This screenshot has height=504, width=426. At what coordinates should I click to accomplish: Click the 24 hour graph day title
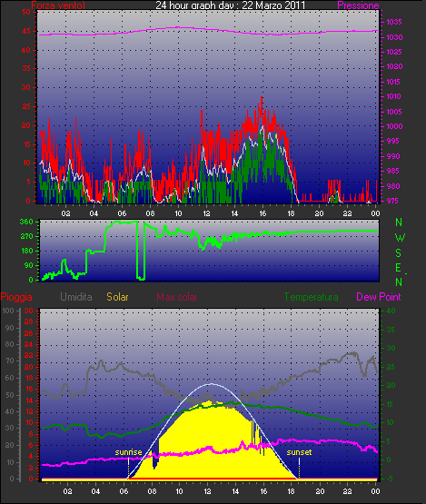230,5
